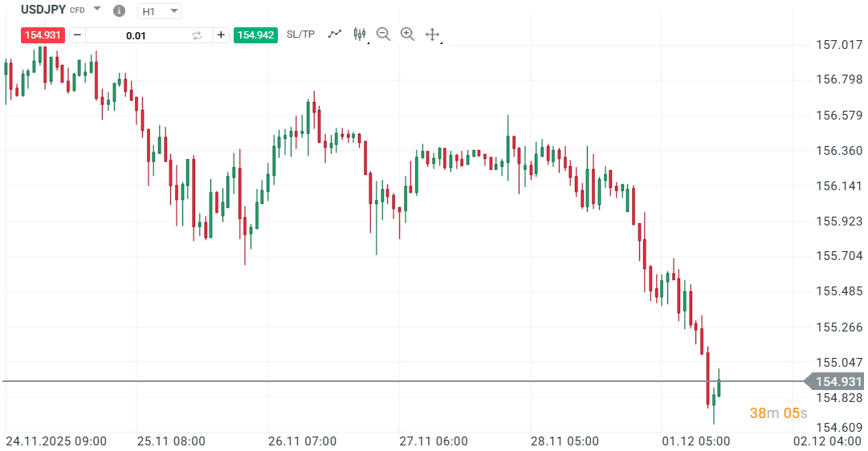Select the crosshair move tool
868x451 pixels.
tap(432, 34)
